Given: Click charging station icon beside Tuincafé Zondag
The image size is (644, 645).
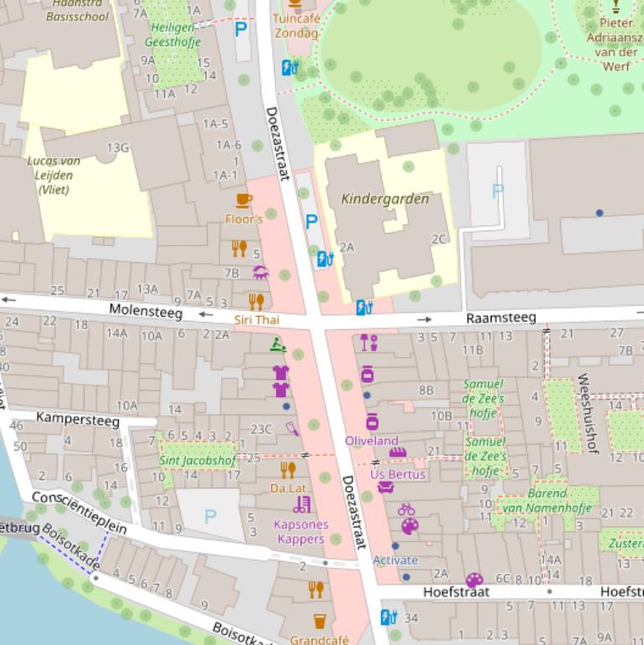Looking at the screenshot, I should 290,67.
